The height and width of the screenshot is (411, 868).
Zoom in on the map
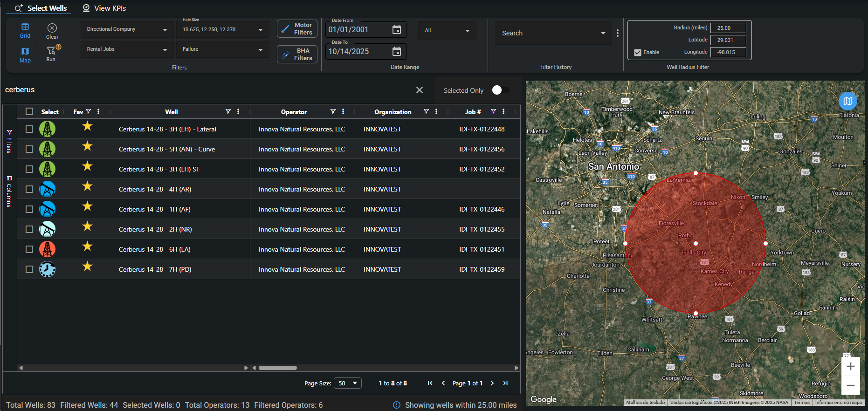point(850,366)
